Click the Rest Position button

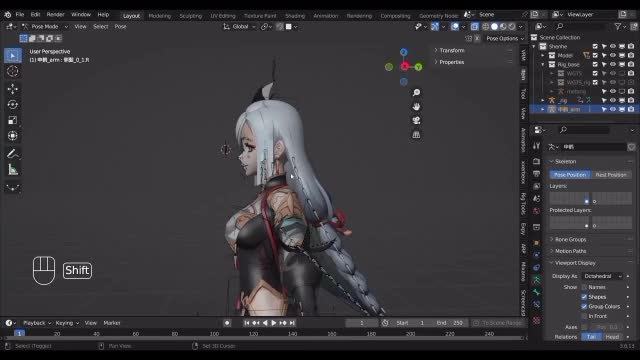pyautogui.click(x=611, y=175)
